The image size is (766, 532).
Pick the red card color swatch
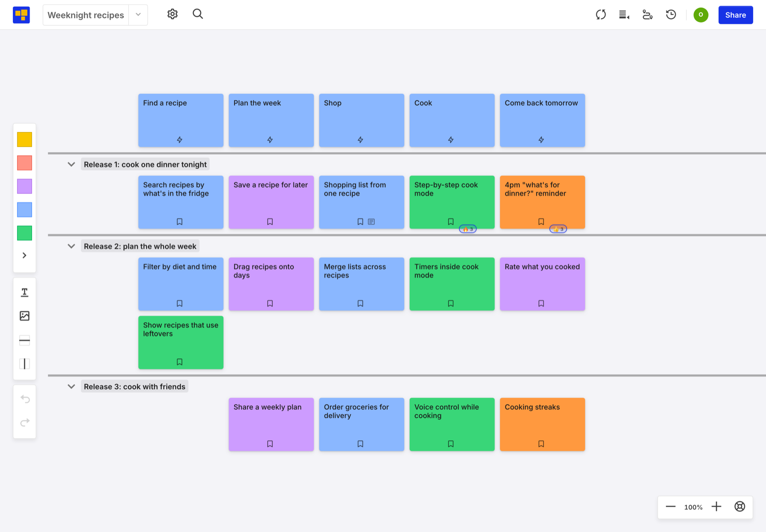(24, 163)
